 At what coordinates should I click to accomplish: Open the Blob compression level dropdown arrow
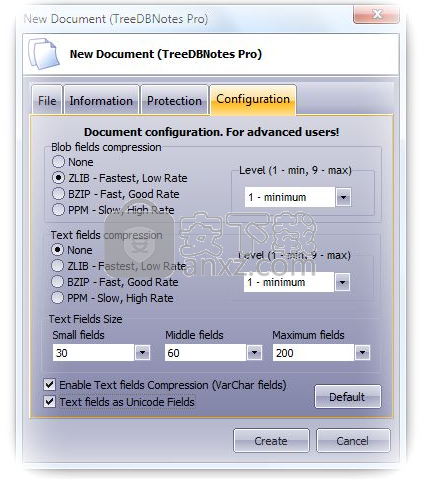click(x=343, y=197)
